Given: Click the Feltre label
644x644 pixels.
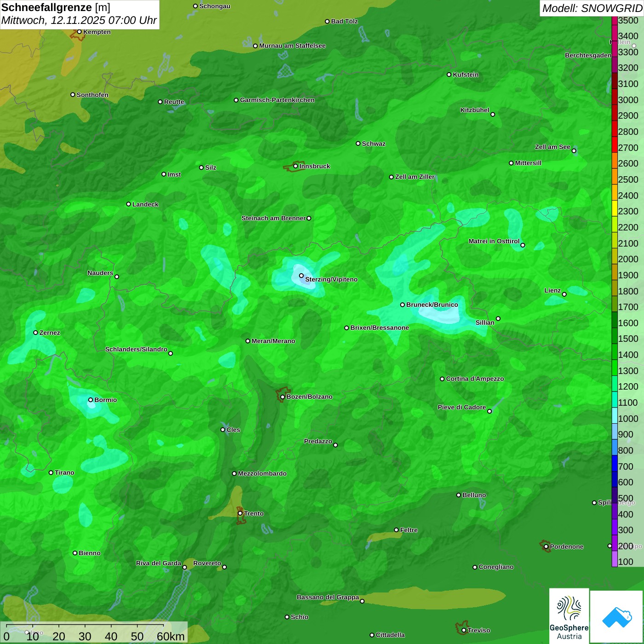Looking at the screenshot, I should [408, 530].
